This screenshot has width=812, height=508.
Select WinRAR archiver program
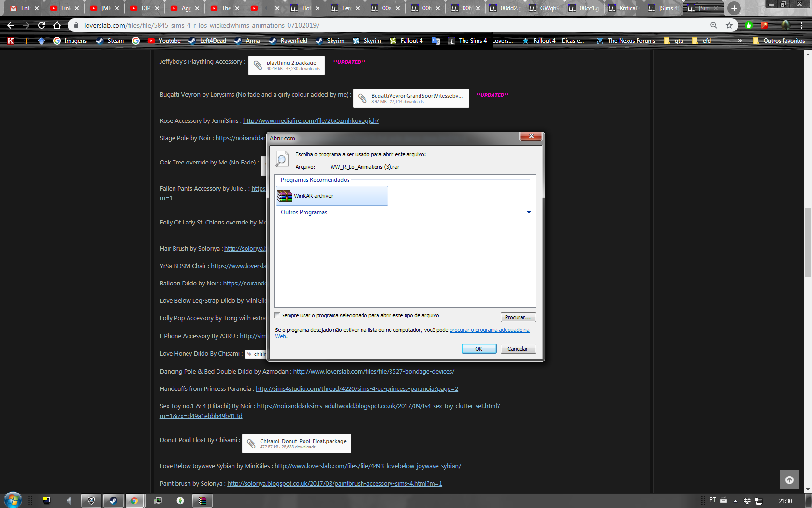[332, 196]
